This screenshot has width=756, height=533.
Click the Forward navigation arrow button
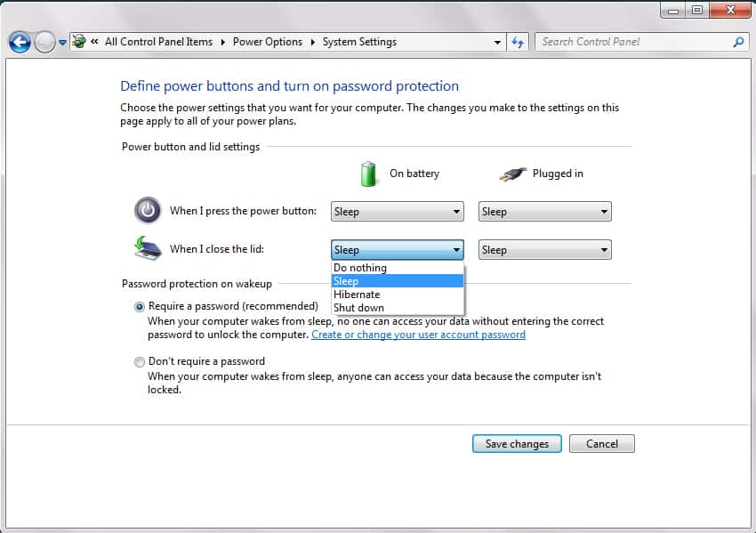tap(44, 42)
